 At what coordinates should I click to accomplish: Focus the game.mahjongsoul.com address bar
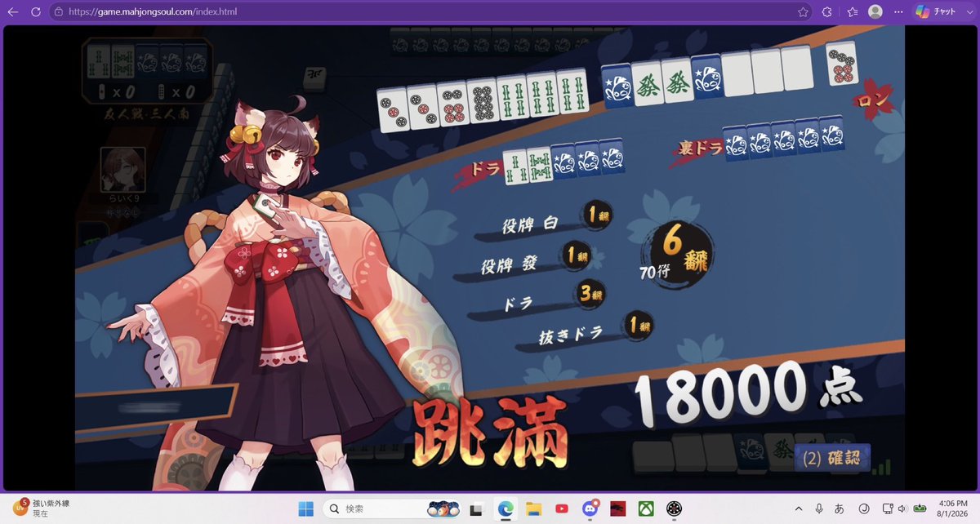pyautogui.click(x=431, y=12)
